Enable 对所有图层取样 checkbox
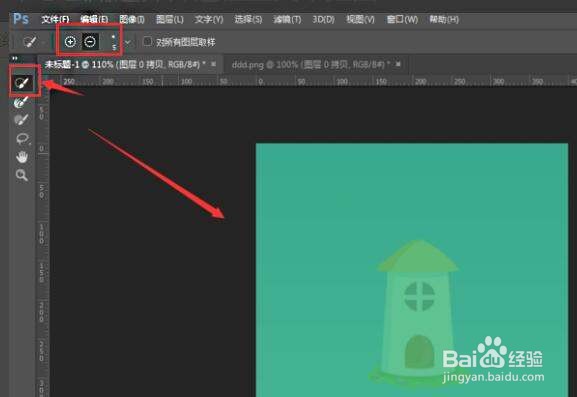 tap(147, 41)
